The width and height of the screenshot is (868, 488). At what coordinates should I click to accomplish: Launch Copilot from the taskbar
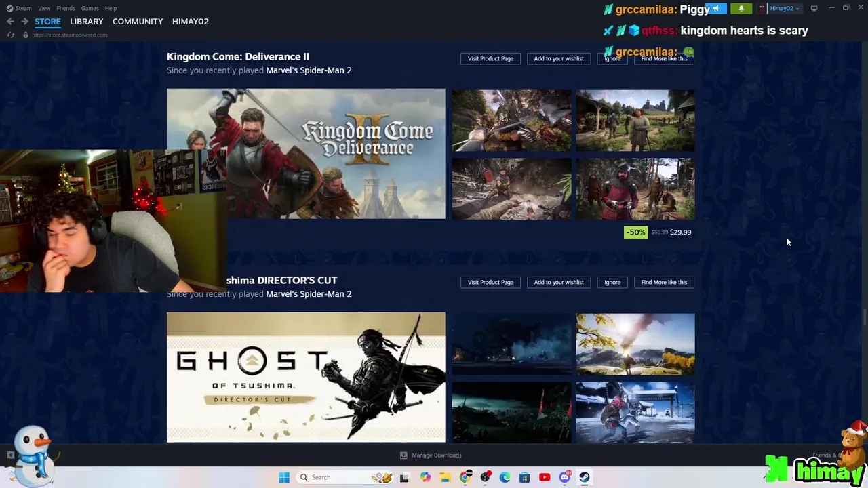pos(425,477)
